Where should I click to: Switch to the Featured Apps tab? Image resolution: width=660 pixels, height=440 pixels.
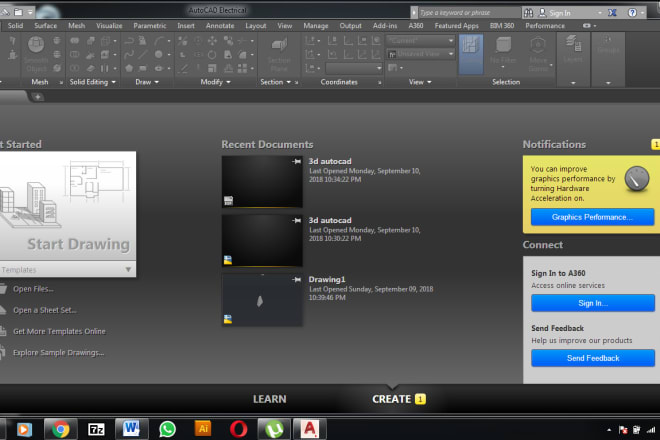click(x=456, y=26)
